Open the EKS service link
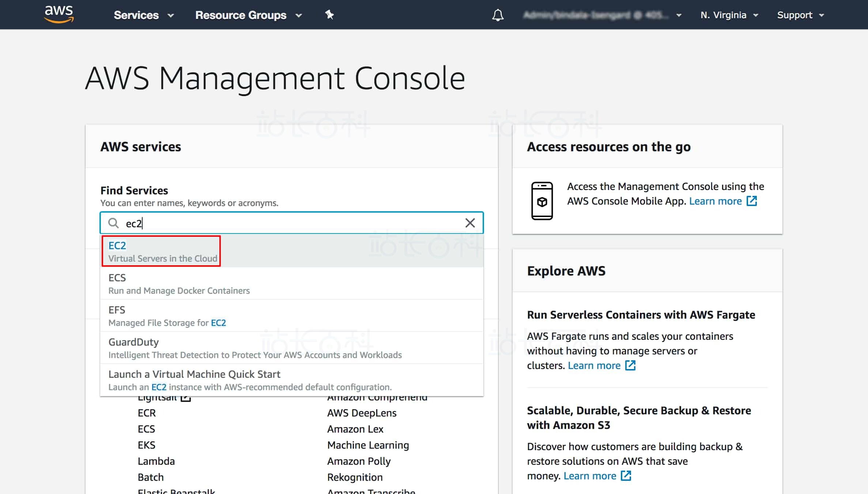 pyautogui.click(x=146, y=445)
